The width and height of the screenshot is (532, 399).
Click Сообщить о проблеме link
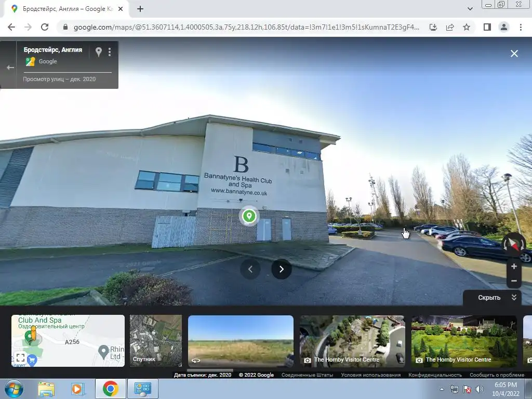(497, 375)
